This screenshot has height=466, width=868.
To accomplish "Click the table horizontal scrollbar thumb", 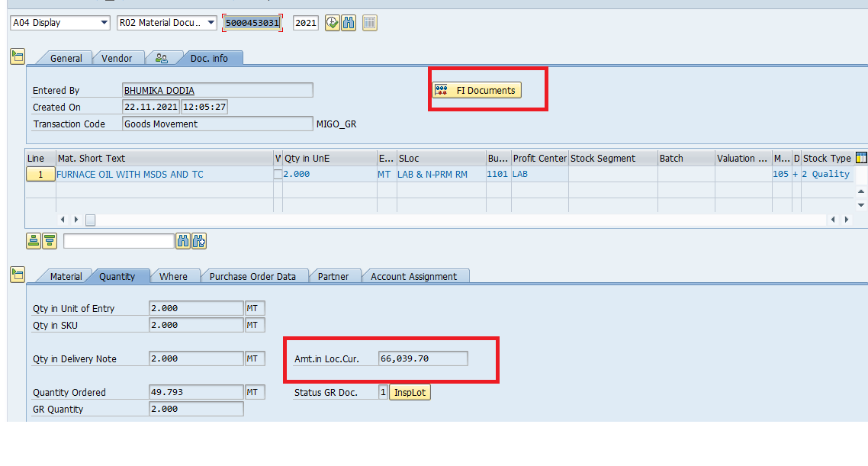I will (90, 220).
